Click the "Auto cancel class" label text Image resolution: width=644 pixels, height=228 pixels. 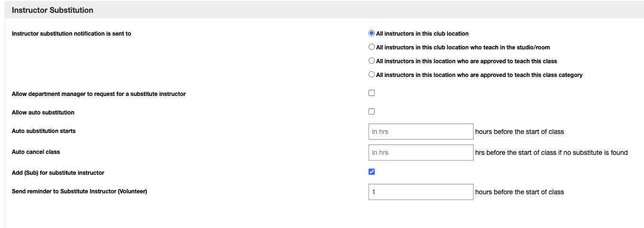pyautogui.click(x=36, y=152)
